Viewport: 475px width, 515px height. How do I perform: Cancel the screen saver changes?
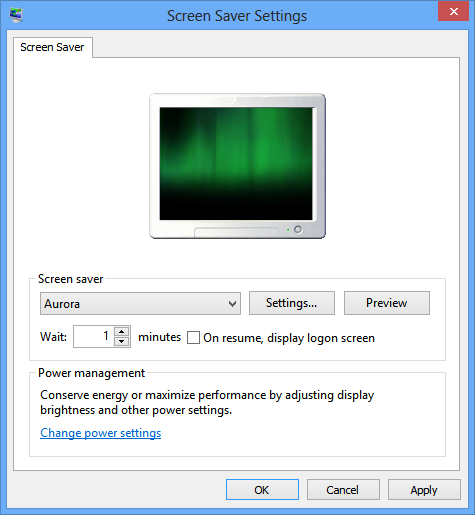[343, 490]
